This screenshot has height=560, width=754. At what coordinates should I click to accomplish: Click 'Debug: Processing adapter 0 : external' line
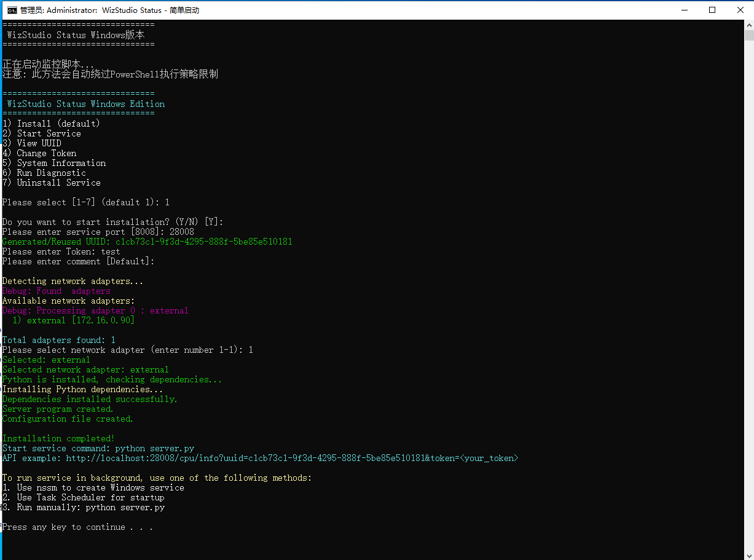pos(95,310)
